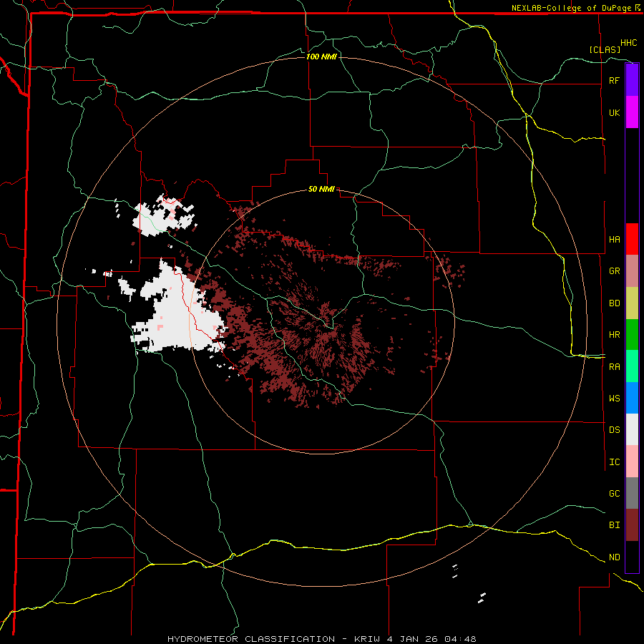Image resolution: width=644 pixels, height=644 pixels.
Task: Select the GR legend color swatch
Action: (x=632, y=271)
